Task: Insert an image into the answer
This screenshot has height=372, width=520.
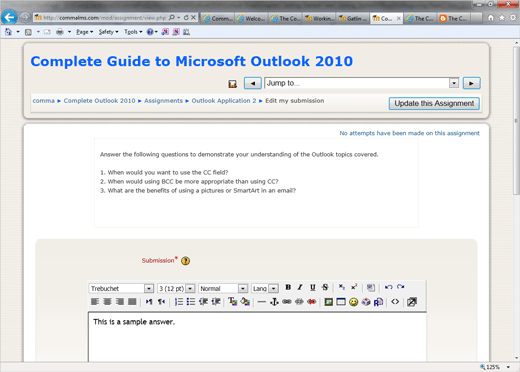Action: 329,302
